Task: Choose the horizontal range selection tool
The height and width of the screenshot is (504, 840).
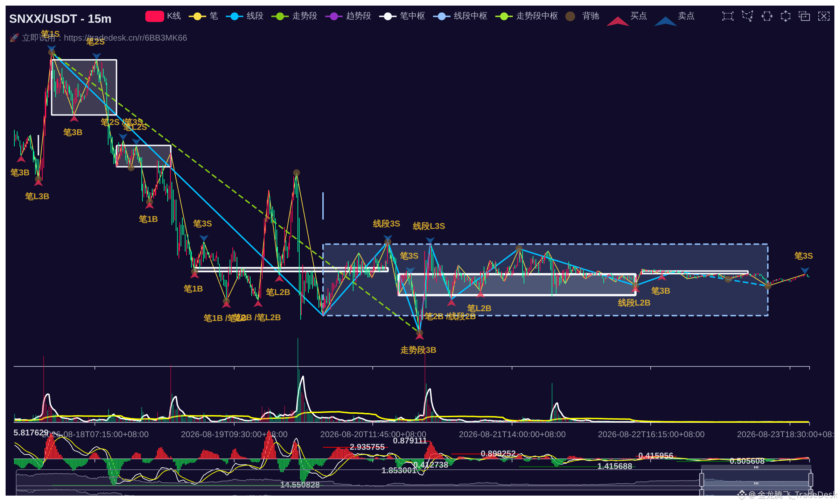Action: (766, 16)
